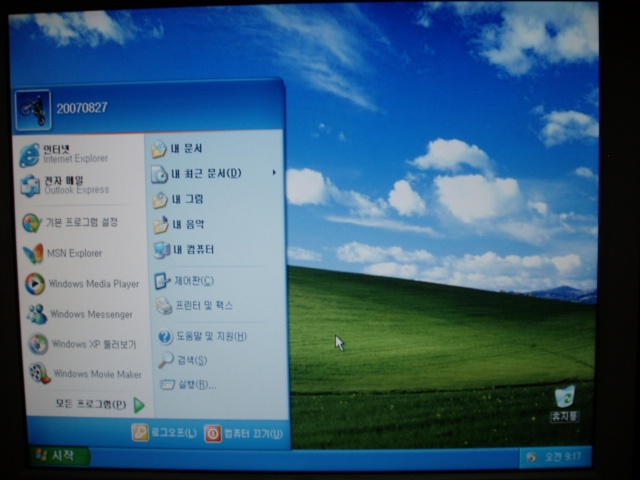Select 기본 프로그램 설정 label
Viewport: 640px width, 480px height.
[x=82, y=222]
